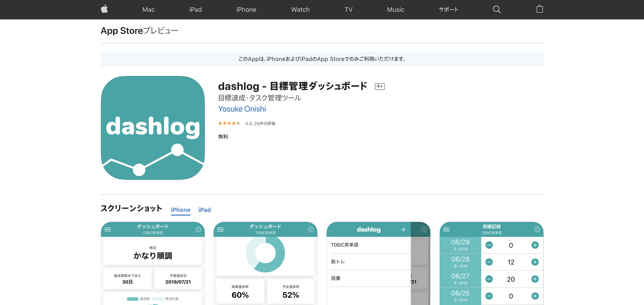
Task: Click hamburger menu in 実績記録 screenshot
Action: pos(446,229)
